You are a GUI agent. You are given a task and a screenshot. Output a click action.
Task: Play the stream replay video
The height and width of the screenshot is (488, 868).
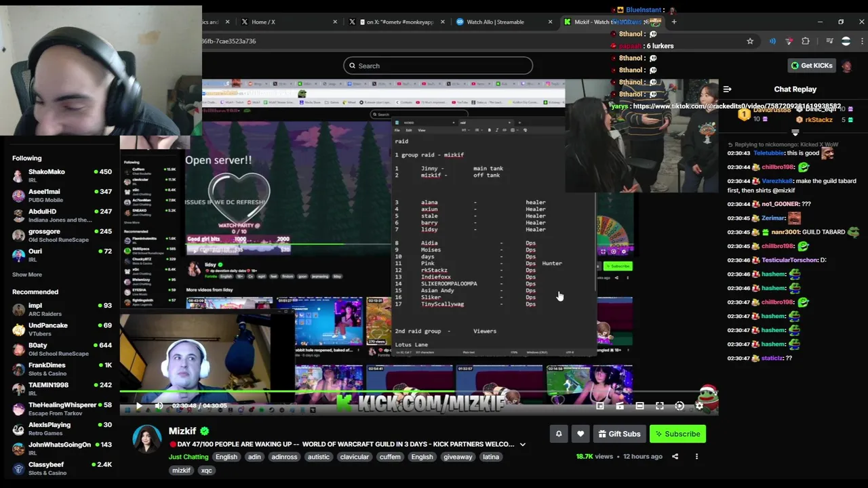(138, 406)
